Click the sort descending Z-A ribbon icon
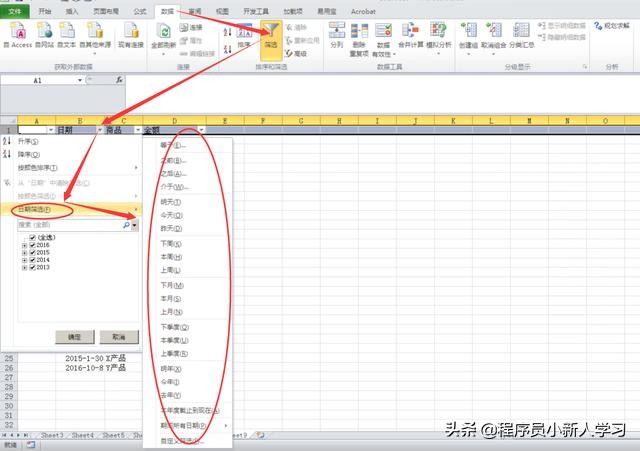 coord(228,49)
